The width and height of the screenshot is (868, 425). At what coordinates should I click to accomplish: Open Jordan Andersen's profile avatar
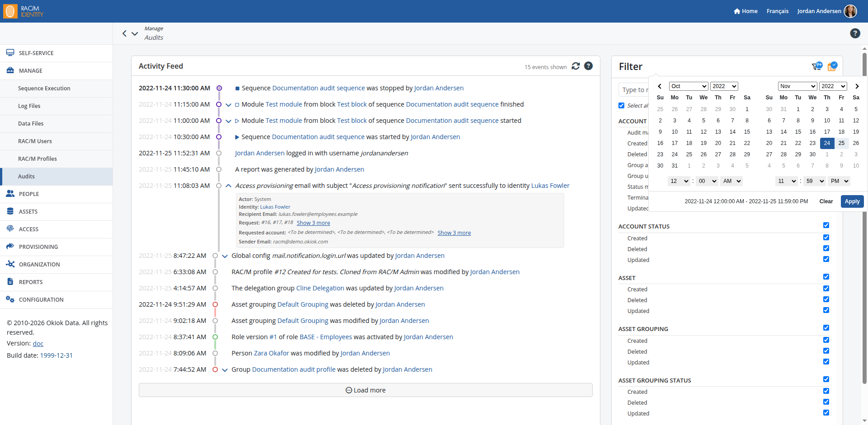click(x=850, y=11)
